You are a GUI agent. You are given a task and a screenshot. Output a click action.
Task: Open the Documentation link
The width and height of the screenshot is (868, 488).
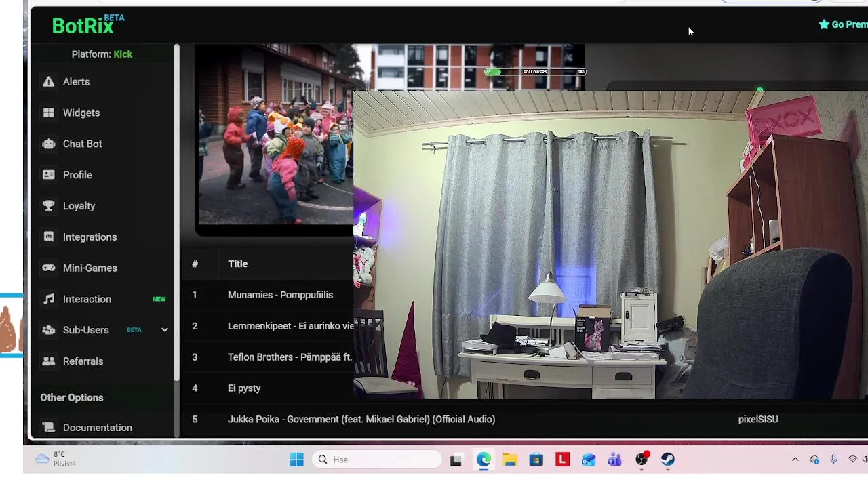[97, 428]
